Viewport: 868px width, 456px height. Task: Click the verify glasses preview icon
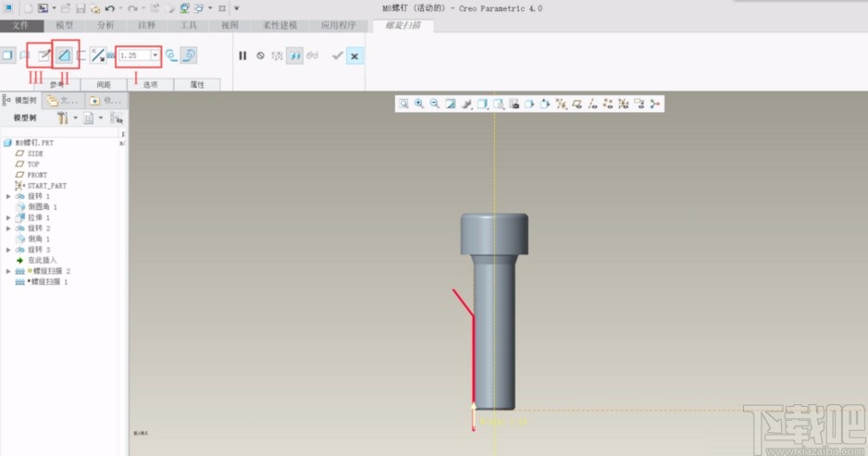pyautogui.click(x=312, y=55)
